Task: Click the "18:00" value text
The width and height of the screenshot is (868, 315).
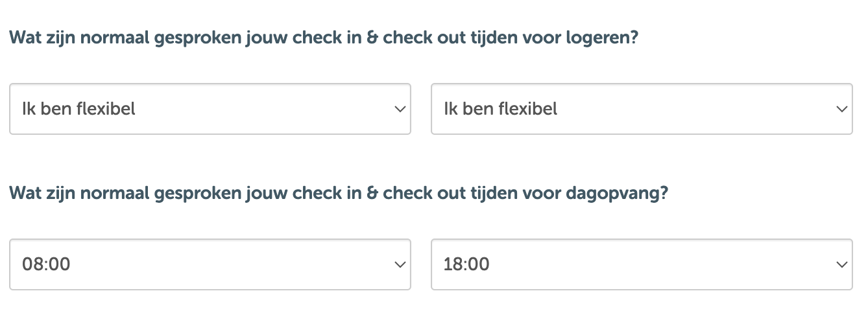Action: (466, 264)
